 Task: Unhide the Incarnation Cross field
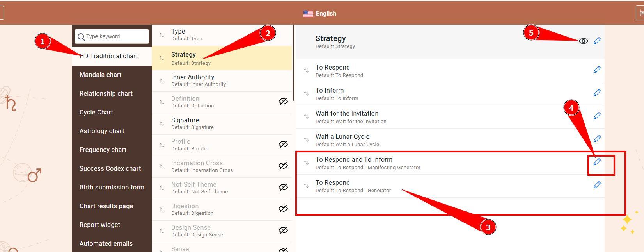[x=283, y=166]
